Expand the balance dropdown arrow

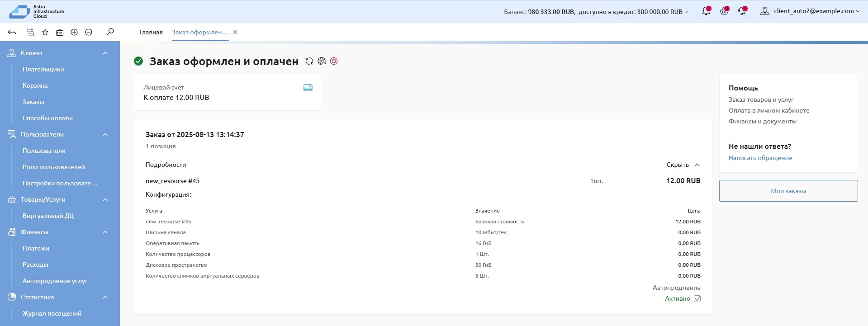[x=687, y=12]
